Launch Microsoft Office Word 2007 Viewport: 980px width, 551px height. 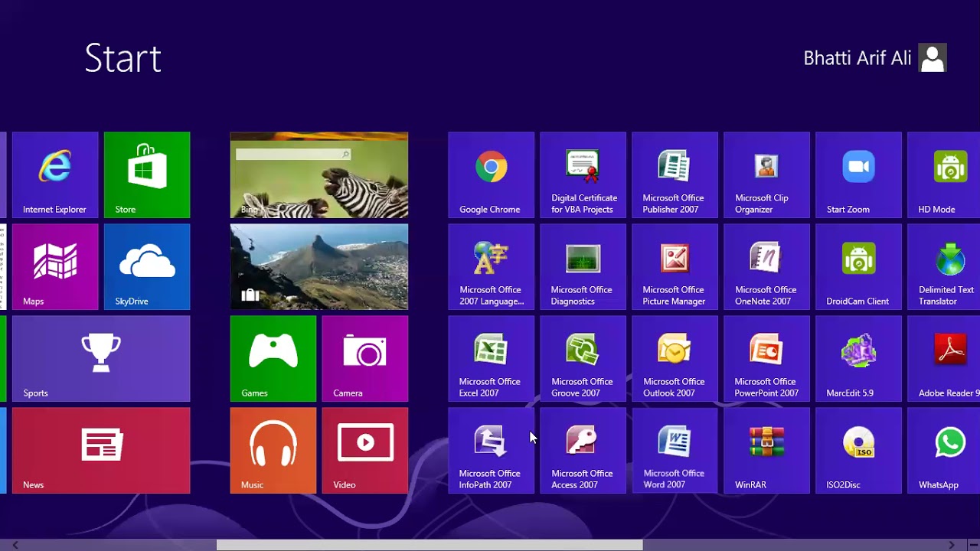click(675, 451)
